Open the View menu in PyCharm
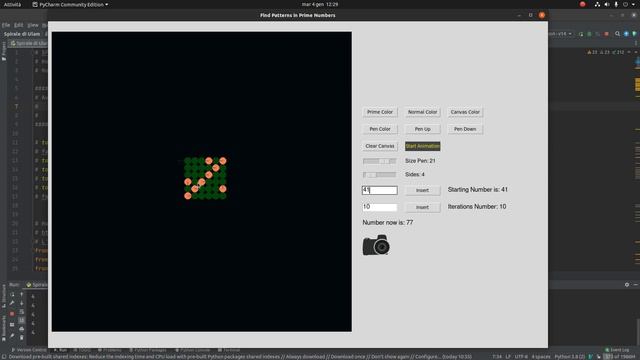The width and height of the screenshot is (640, 360). [33, 25]
